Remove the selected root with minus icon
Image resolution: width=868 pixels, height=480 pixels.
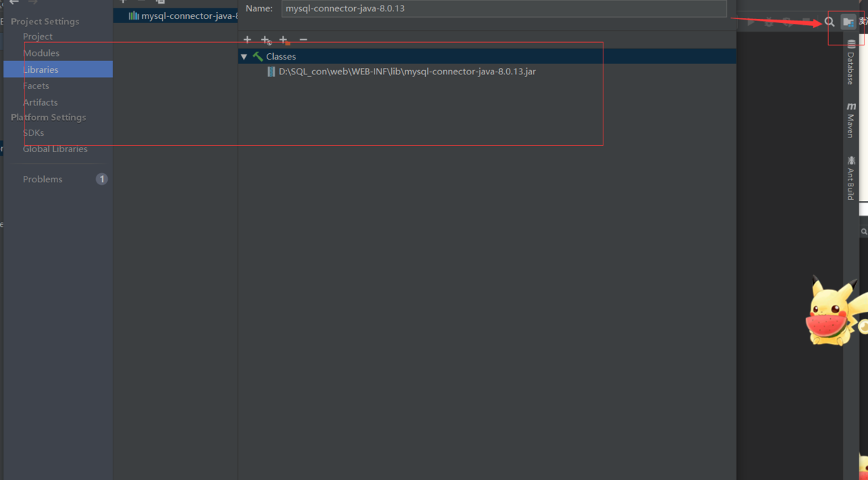click(x=303, y=40)
